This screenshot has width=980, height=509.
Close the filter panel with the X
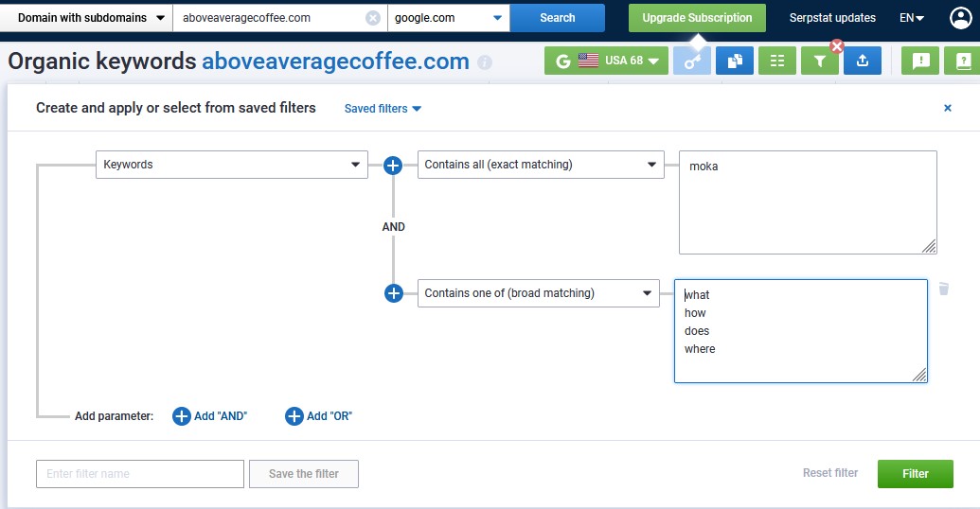coord(948,108)
